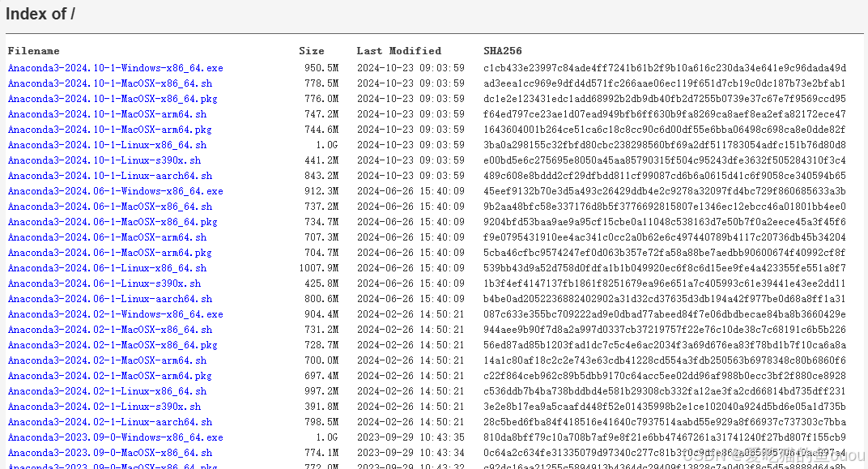
Task: Open Anaconda3-2024.02-1-Linux-x86_64.sh link
Action: click(107, 391)
